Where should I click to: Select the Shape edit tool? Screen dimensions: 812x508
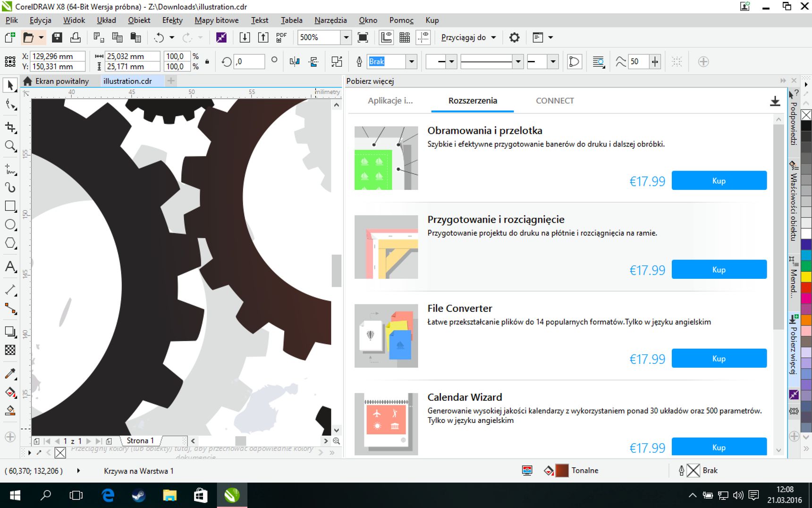click(10, 105)
